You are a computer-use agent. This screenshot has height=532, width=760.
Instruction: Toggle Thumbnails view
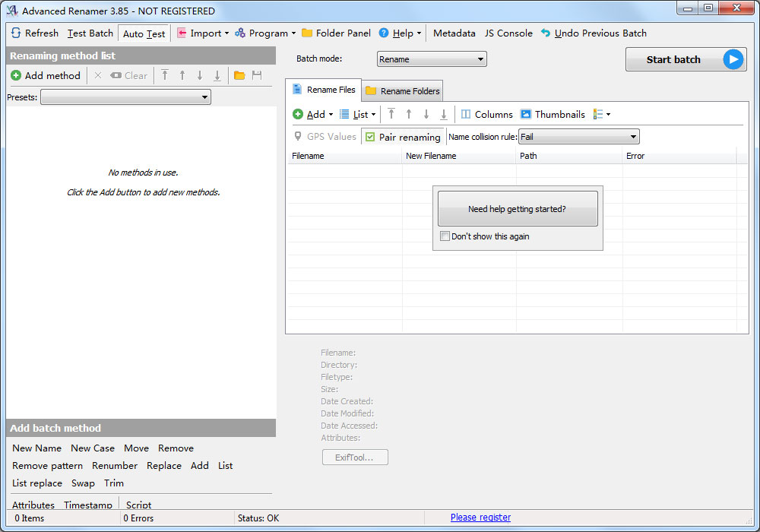(x=553, y=114)
